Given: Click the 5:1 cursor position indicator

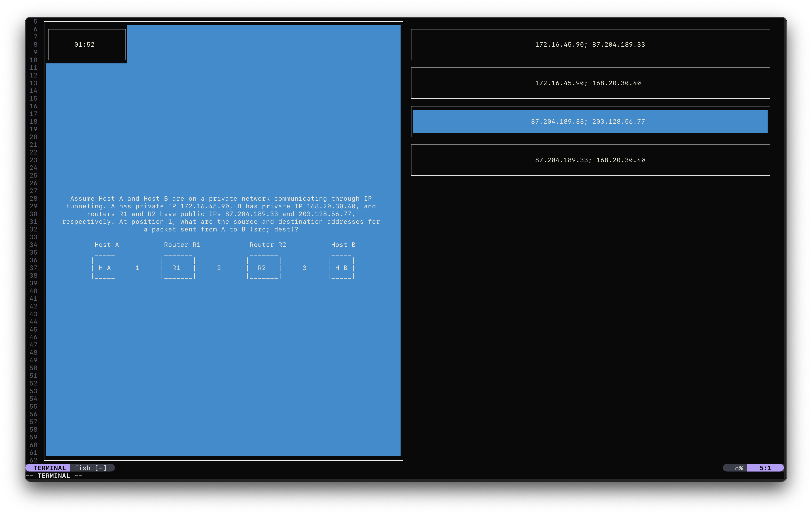Looking at the screenshot, I should tap(765, 468).
